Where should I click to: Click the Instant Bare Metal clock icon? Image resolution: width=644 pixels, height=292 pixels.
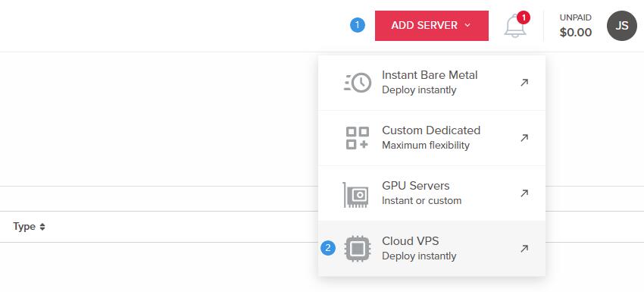point(358,83)
